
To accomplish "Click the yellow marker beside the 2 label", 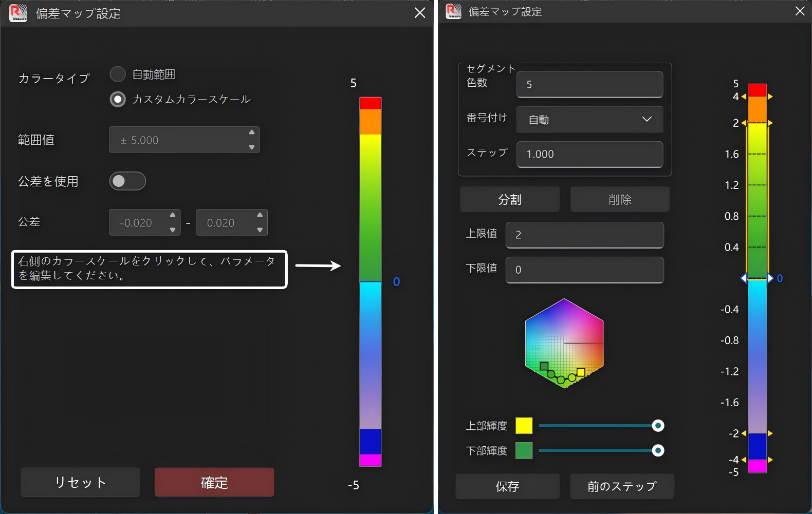I will pos(744,123).
